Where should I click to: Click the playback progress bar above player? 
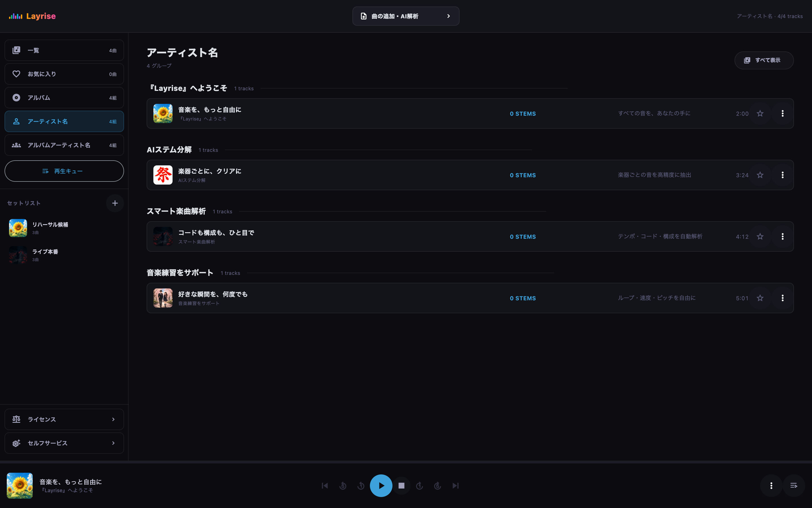406,462
